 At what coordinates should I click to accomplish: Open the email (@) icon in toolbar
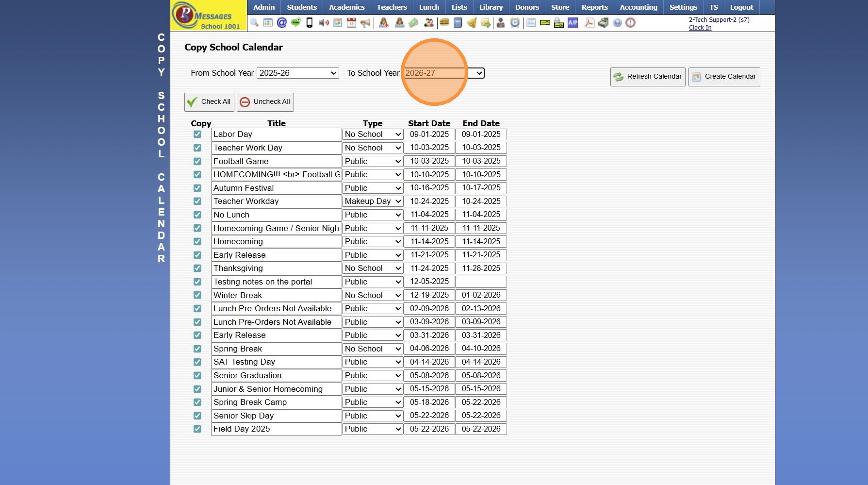(x=282, y=23)
